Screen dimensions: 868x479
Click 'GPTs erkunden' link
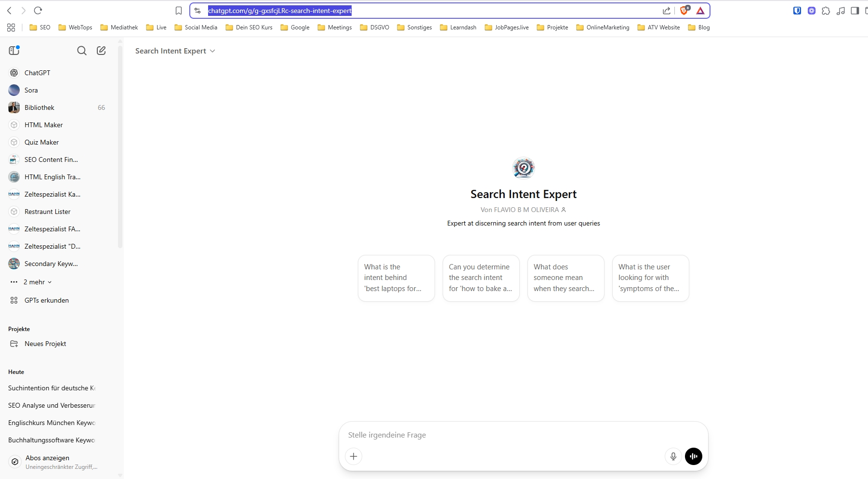tap(46, 300)
